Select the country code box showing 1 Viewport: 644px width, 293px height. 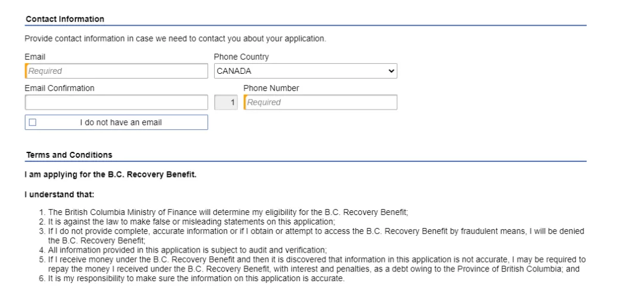click(226, 102)
